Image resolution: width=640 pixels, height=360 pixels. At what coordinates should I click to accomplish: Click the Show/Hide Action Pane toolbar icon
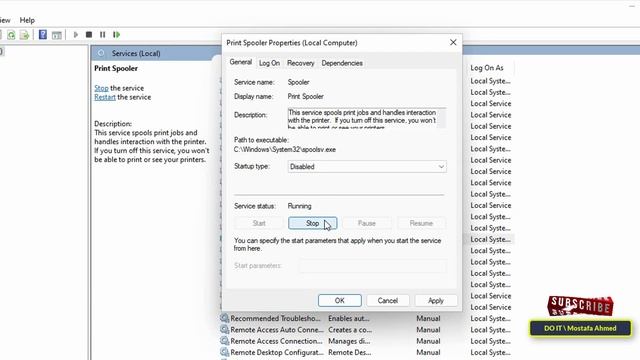point(57,35)
